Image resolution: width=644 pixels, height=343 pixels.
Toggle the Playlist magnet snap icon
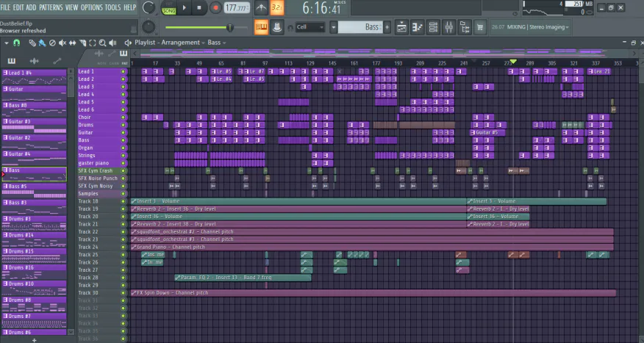pos(17,43)
